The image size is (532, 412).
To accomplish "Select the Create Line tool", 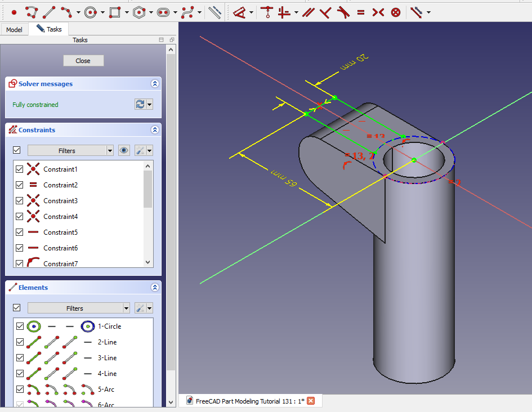I will [x=49, y=12].
